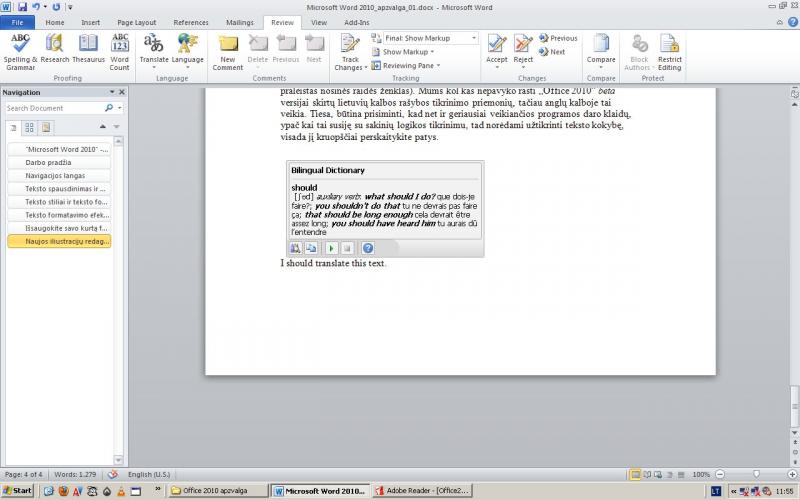The height and width of the screenshot is (500, 800).
Task: Click the zoom in plus button
Action: pos(792,474)
